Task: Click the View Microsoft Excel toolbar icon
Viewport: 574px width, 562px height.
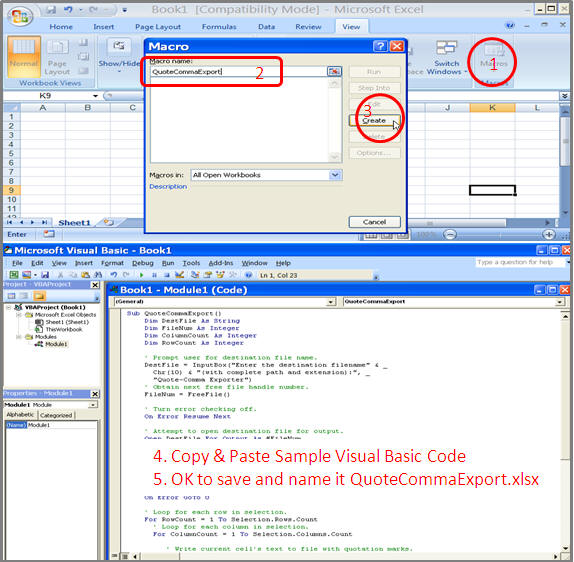Action: pyautogui.click(x=14, y=275)
